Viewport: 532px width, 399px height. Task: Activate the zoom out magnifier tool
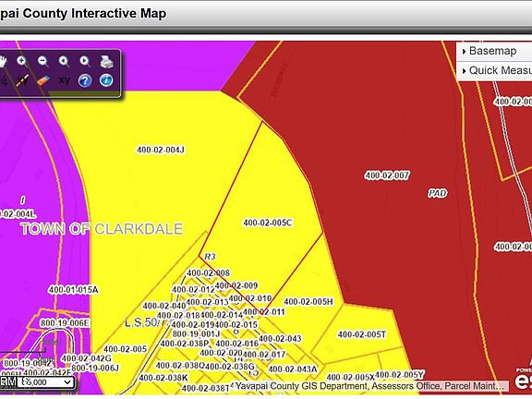click(x=43, y=62)
